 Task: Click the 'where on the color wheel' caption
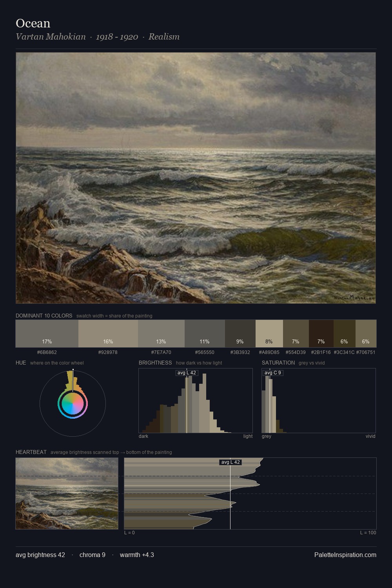[57, 363]
